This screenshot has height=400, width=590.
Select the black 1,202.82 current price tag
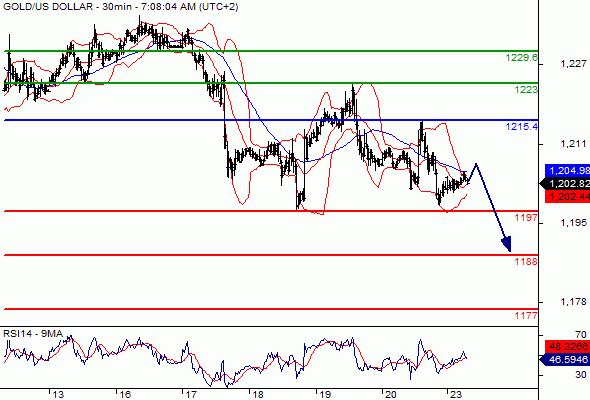pyautogui.click(x=566, y=184)
